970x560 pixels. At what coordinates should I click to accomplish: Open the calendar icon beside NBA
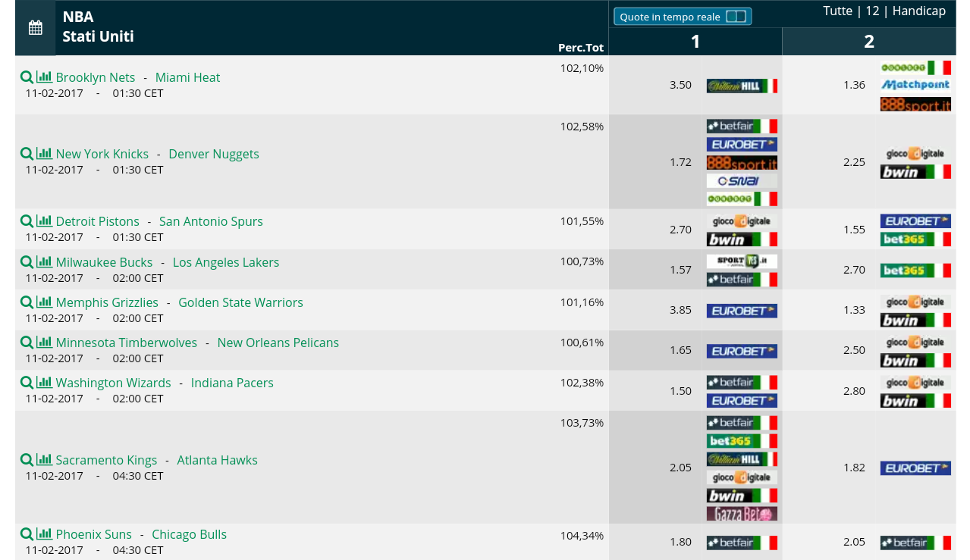36,28
